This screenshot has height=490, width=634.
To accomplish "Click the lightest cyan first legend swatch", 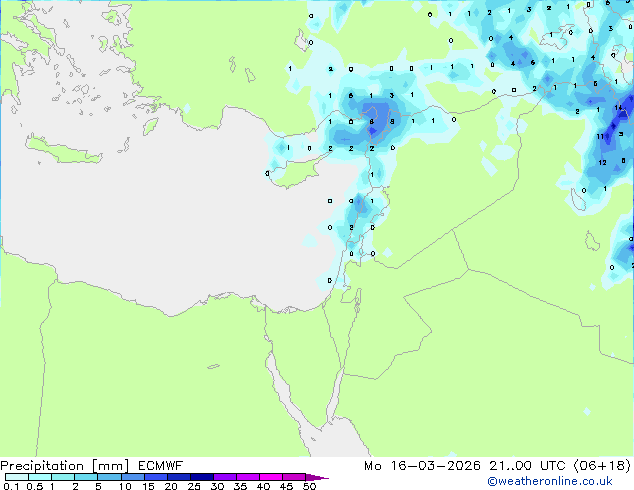I will tap(17, 477).
